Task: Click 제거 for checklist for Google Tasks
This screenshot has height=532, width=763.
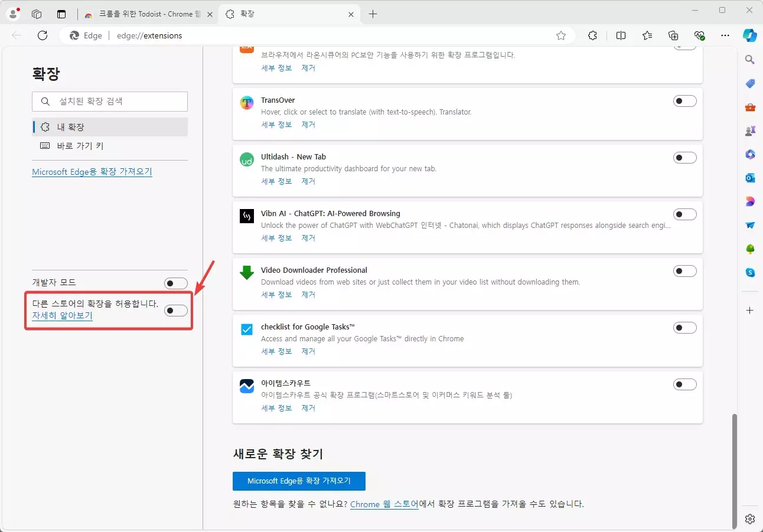Action: [x=308, y=351]
